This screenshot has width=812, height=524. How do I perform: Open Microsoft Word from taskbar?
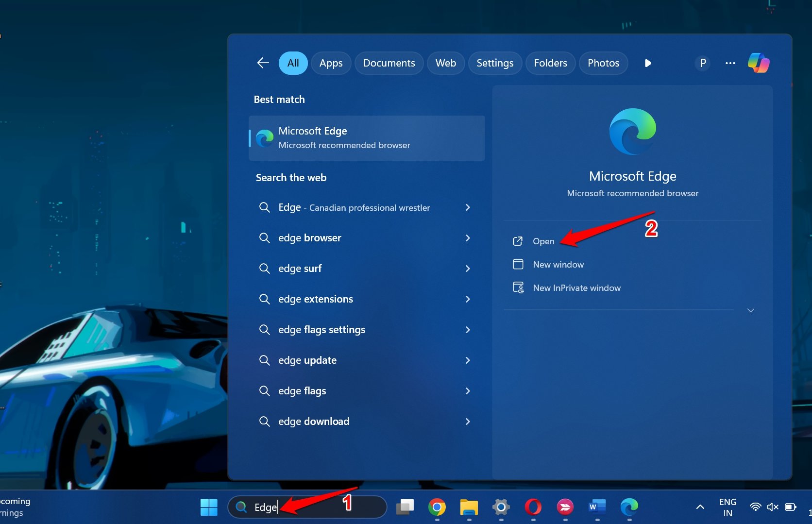click(597, 507)
